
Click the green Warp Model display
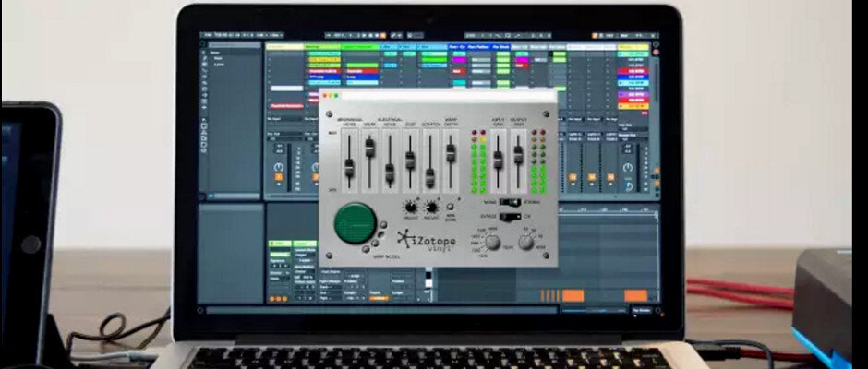[356, 224]
